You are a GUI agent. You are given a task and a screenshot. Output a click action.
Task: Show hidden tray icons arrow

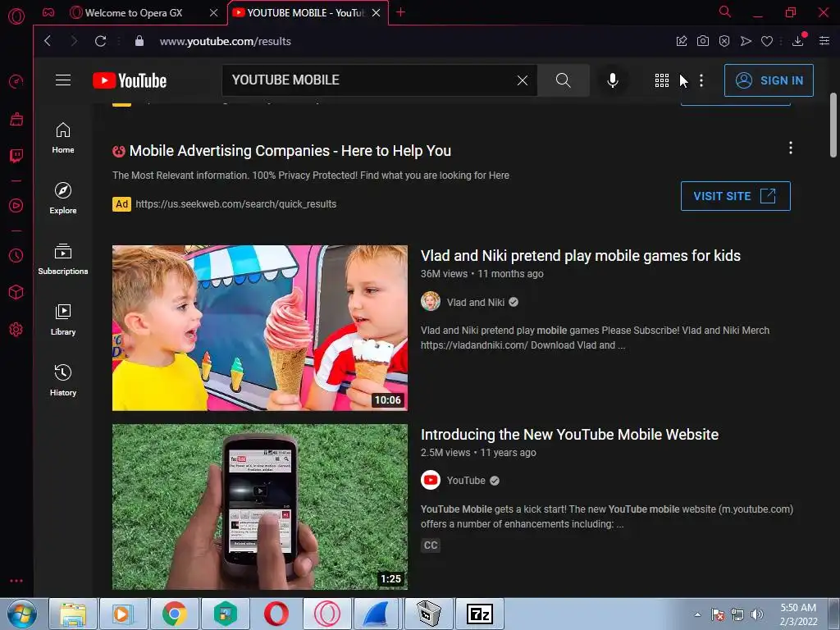point(697,614)
